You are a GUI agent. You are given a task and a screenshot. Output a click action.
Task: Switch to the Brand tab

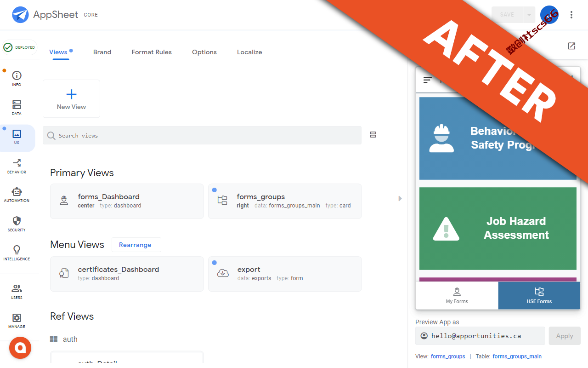tap(102, 52)
